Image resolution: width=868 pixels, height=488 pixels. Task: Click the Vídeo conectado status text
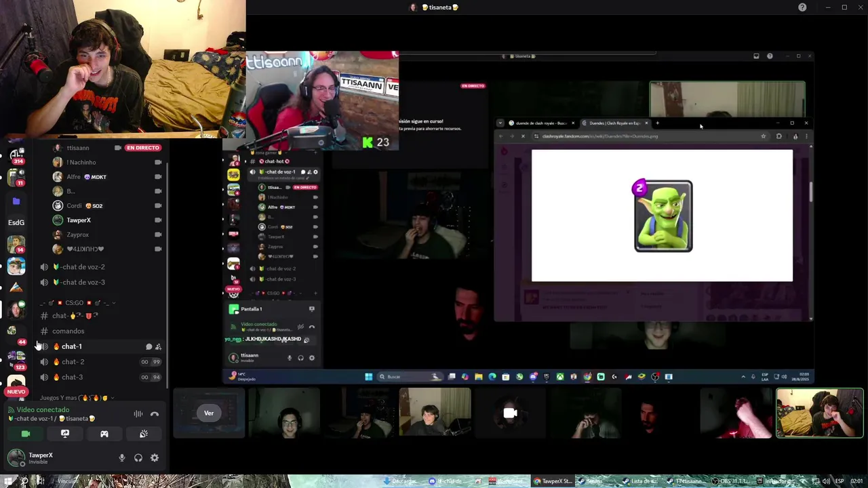pyautogui.click(x=43, y=409)
